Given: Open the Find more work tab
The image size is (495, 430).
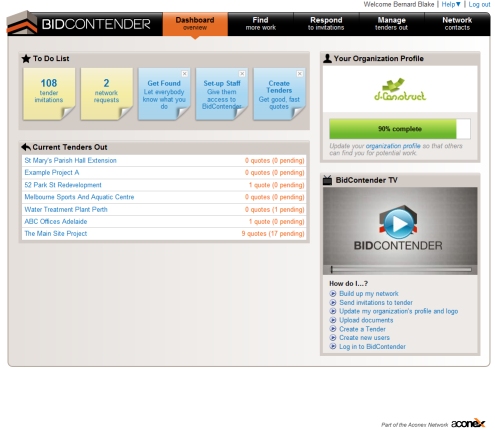Looking at the screenshot, I should coord(260,24).
